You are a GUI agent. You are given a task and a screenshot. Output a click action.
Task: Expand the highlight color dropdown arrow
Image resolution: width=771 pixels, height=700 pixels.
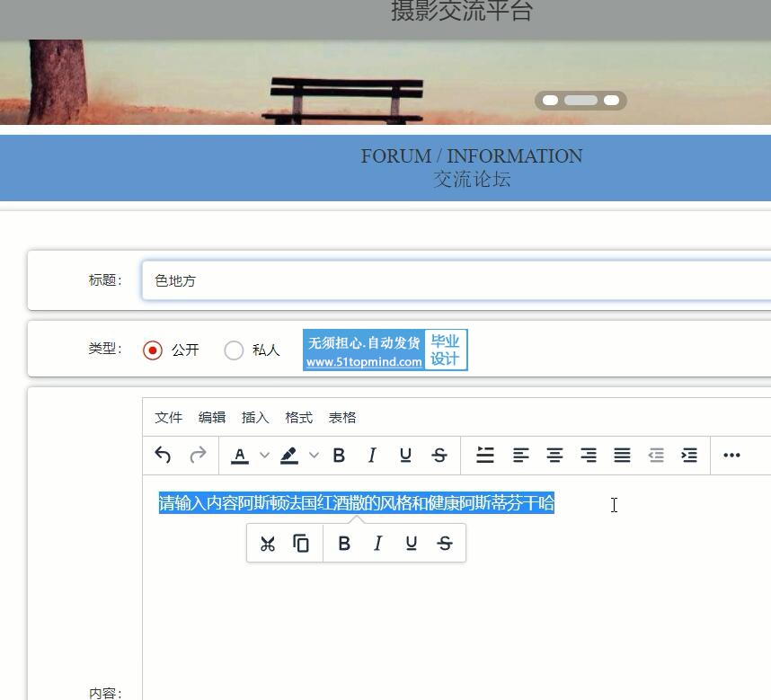[x=315, y=456]
